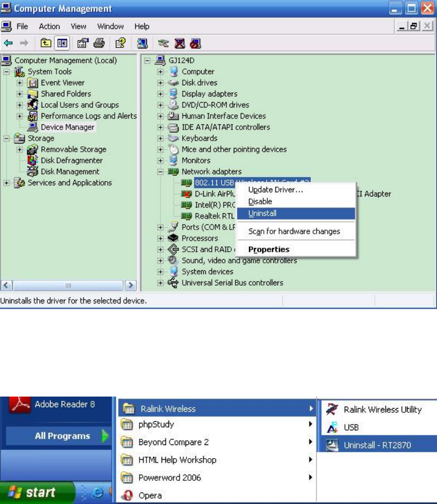Select the Disk Defragmenter icon
437x504 pixels.
pyautogui.click(x=33, y=160)
